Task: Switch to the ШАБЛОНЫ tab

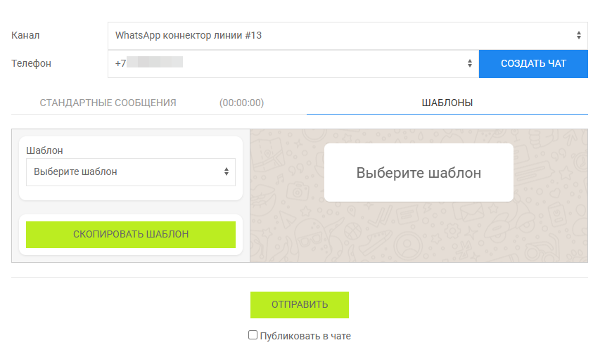Action: point(447,103)
